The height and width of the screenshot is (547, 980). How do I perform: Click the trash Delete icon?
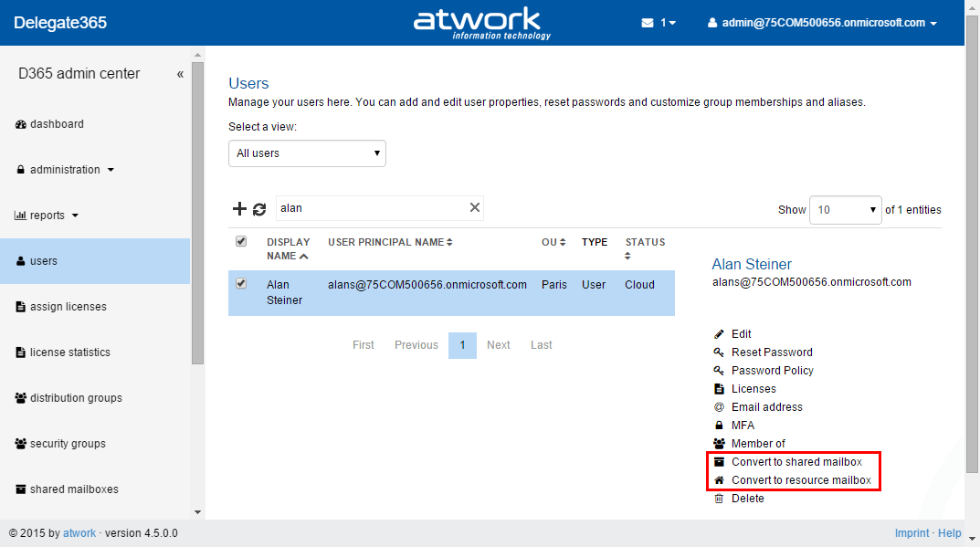point(719,499)
